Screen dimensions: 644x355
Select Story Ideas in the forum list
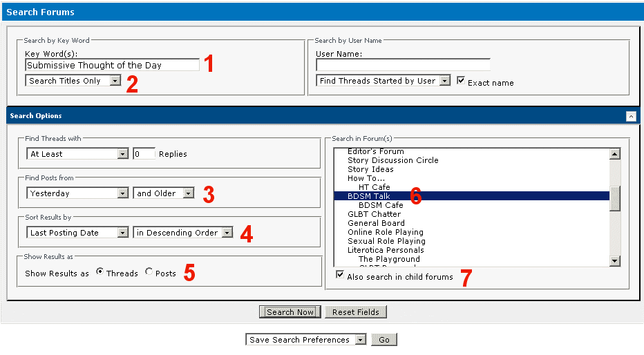(370, 169)
